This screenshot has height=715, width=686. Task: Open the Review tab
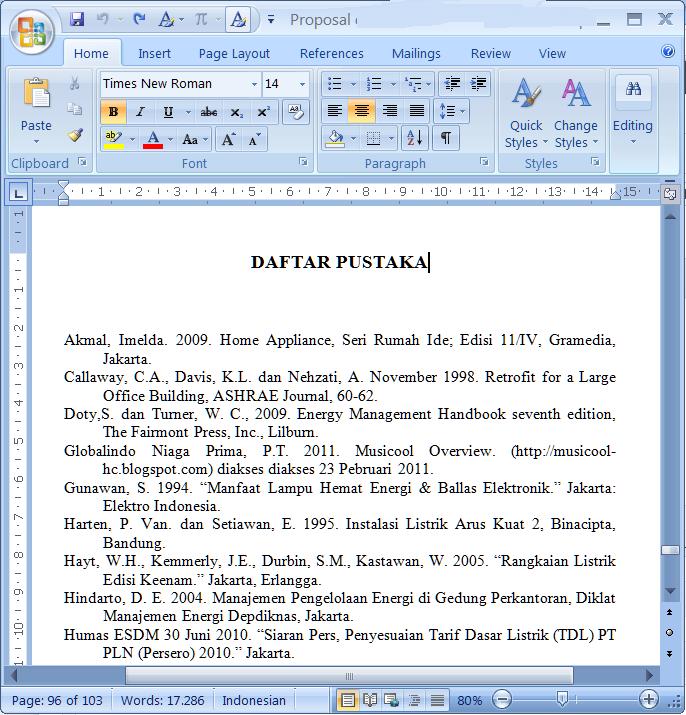(x=490, y=53)
